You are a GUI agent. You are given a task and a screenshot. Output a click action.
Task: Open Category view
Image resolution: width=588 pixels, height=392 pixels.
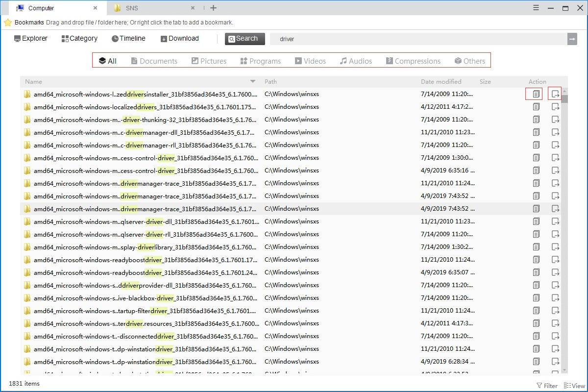[79, 38]
